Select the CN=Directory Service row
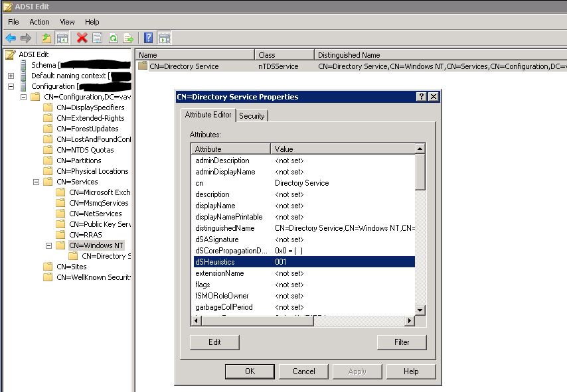This screenshot has height=392, width=567. pos(186,66)
